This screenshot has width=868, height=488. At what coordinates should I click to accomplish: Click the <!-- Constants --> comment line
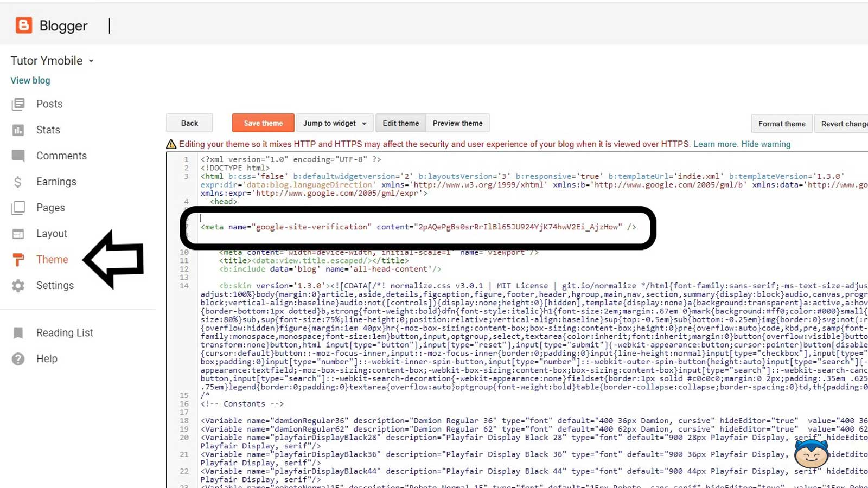click(x=242, y=404)
